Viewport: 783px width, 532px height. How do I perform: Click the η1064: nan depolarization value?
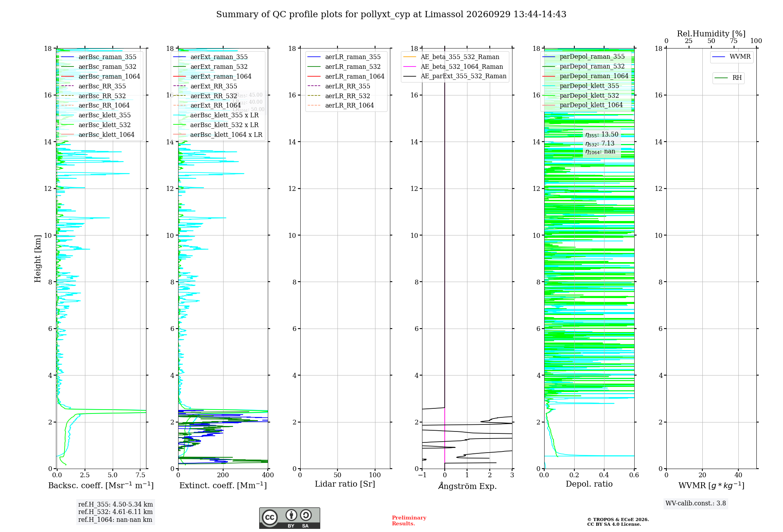click(x=600, y=152)
